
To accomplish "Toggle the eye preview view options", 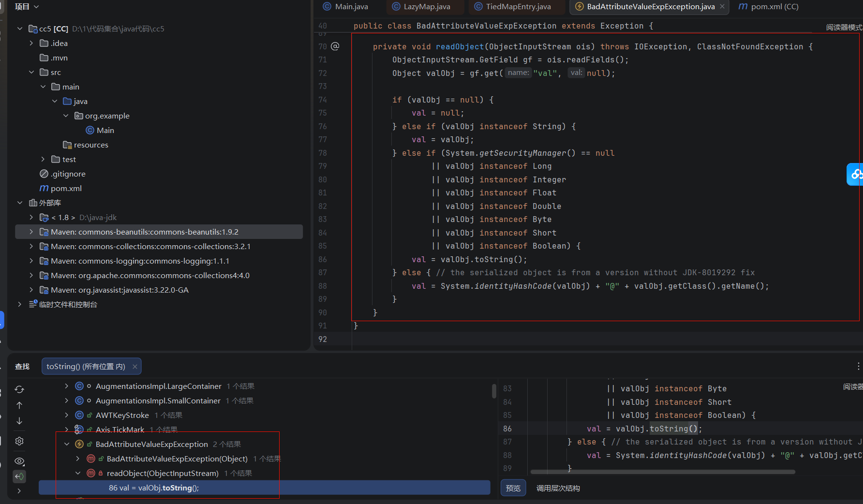I will point(19,461).
